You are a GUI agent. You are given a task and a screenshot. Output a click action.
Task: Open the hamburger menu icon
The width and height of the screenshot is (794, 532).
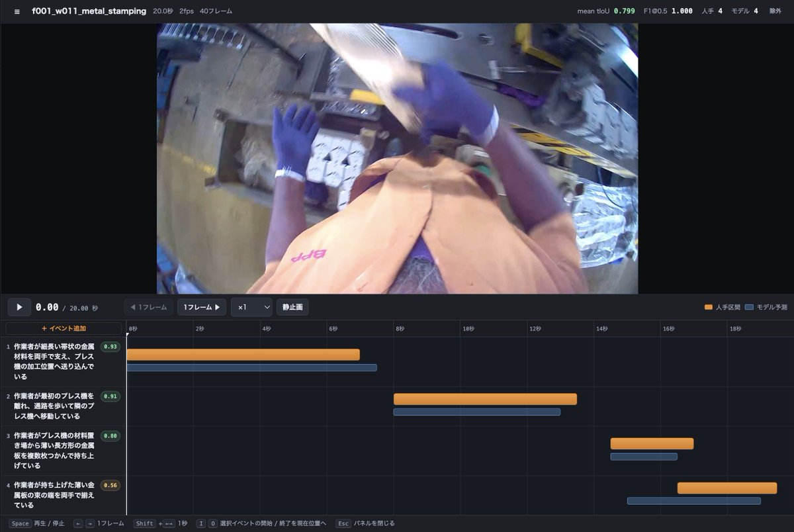coord(17,11)
